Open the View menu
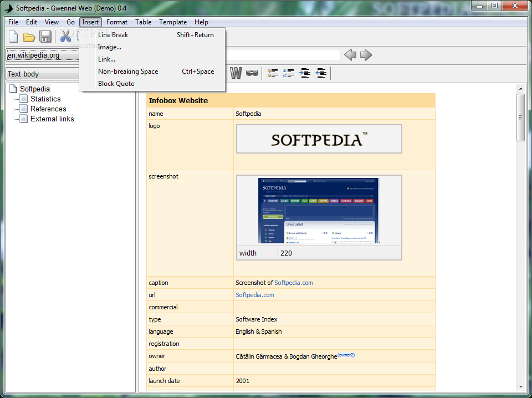 pos(52,22)
